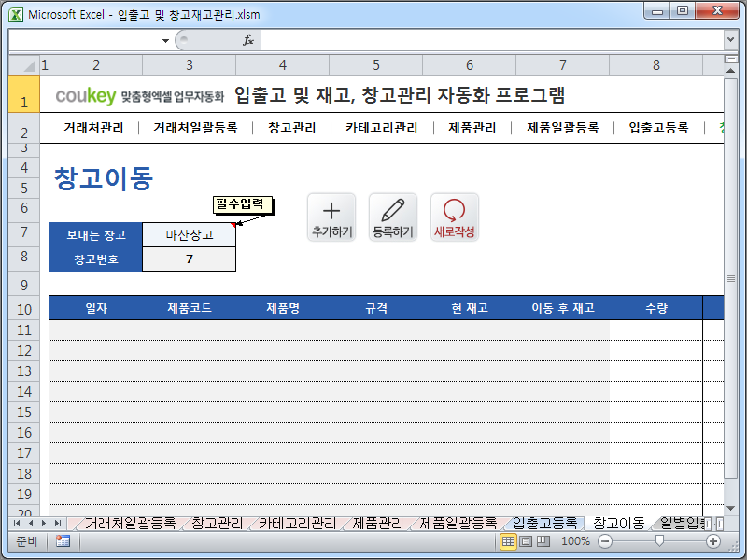Screen dimensions: 747x560
Task: Click the 수량 column header cell
Action: 656,308
